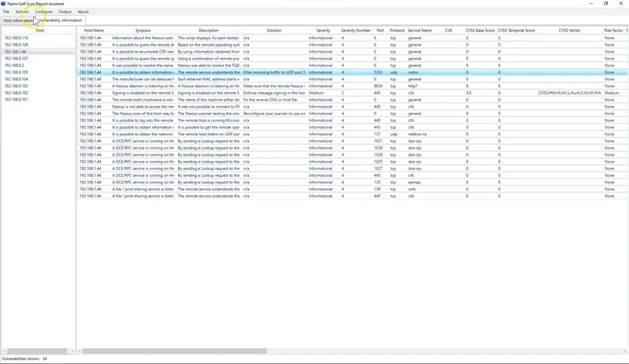The width and height of the screenshot is (629, 364).
Task: Sort by the Description column header
Action: pyautogui.click(x=208, y=31)
